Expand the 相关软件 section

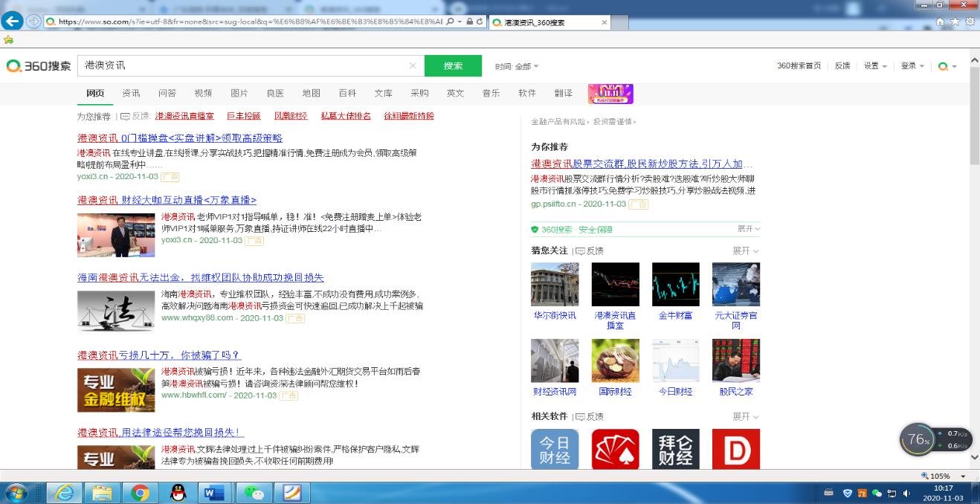pyautogui.click(x=746, y=416)
